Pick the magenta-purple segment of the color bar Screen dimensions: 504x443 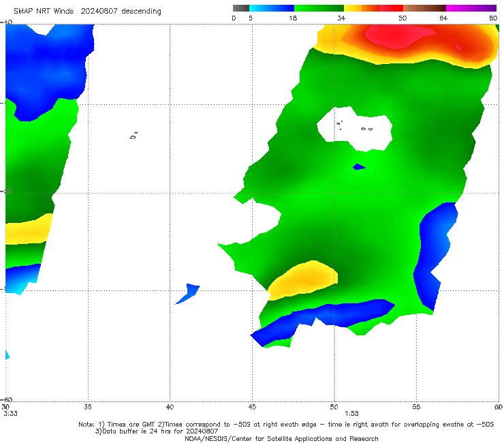point(471,8)
